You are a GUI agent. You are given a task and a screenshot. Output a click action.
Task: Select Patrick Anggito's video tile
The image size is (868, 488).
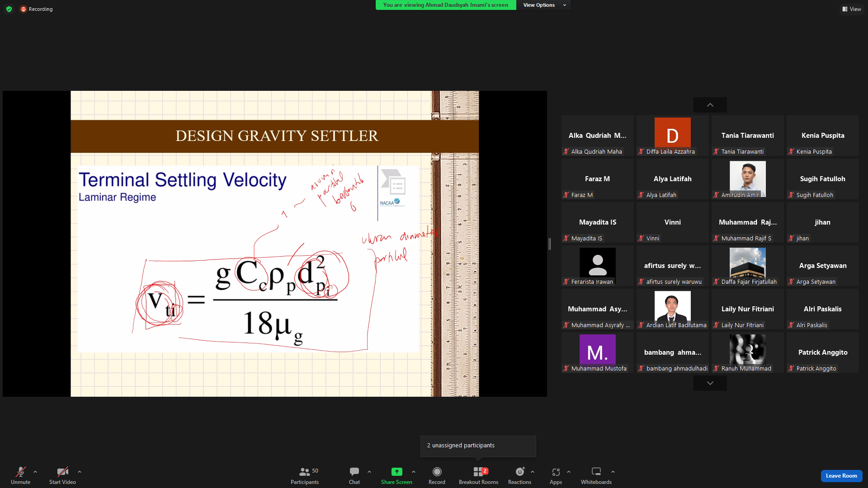click(x=823, y=352)
